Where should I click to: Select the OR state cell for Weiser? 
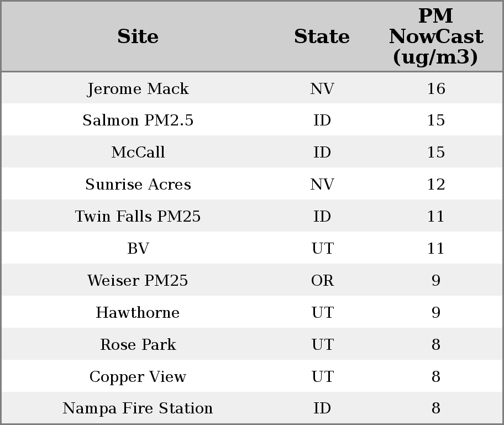coord(322,281)
